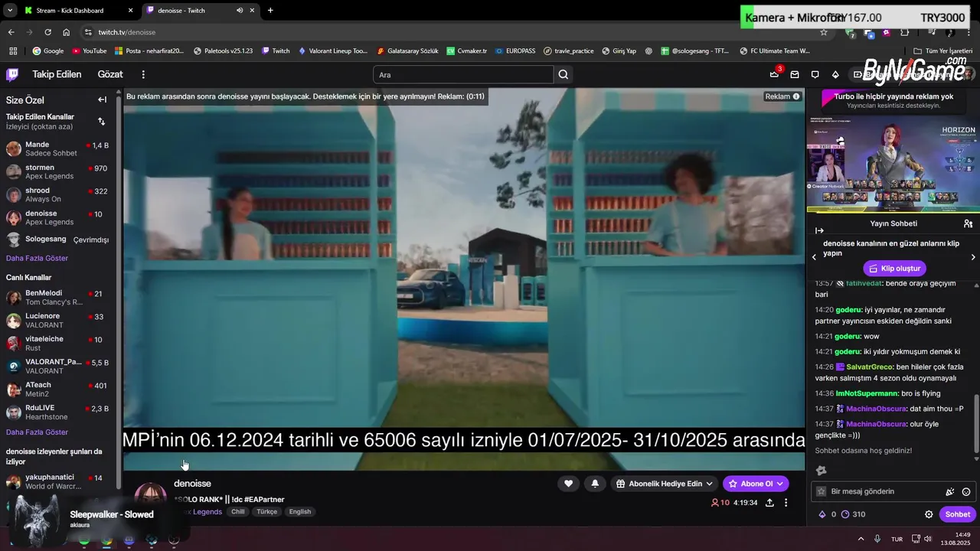Reload the page
Viewport: 980px width, 551px height.
pyautogui.click(x=47, y=32)
